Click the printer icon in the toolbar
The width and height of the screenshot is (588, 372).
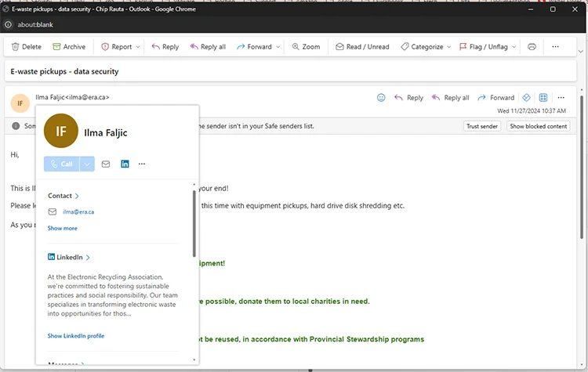click(x=532, y=47)
